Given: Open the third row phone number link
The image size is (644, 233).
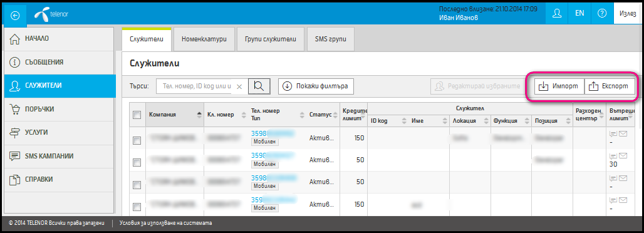Looking at the screenshot, I should tap(273, 177).
